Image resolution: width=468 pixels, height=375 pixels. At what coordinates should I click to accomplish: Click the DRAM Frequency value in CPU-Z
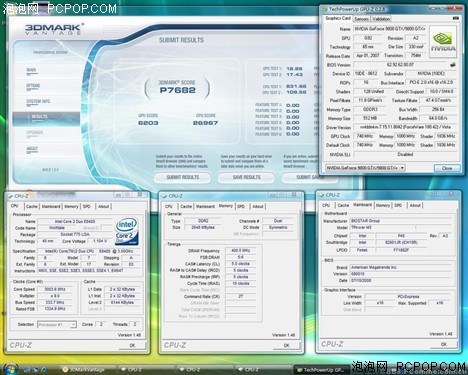click(241, 250)
